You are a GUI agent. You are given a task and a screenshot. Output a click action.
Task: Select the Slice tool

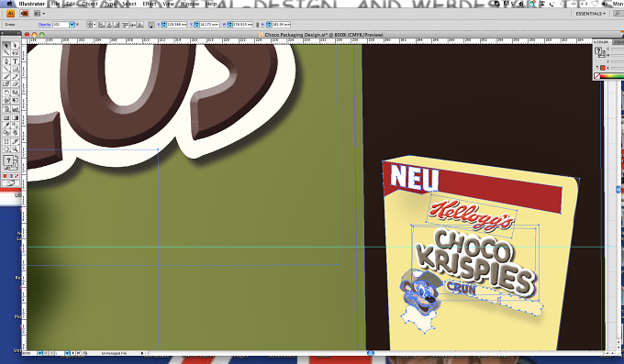[x=15, y=141]
